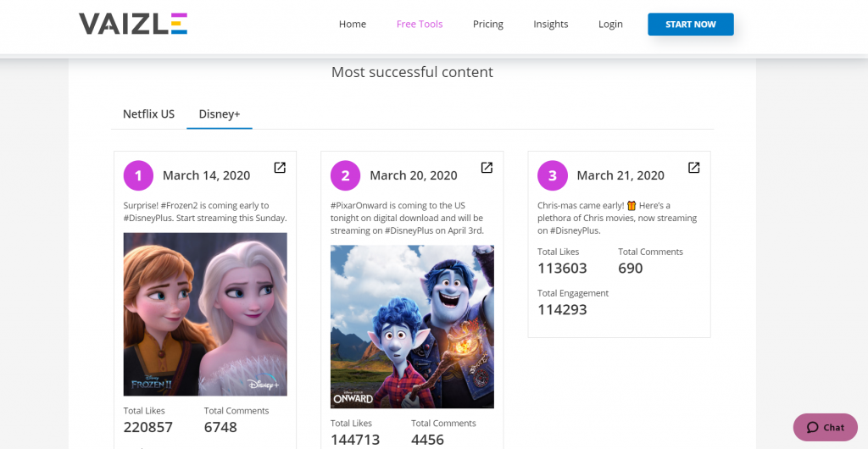The image size is (868, 449).
Task: Click the date March 14, 2020
Action: (207, 175)
